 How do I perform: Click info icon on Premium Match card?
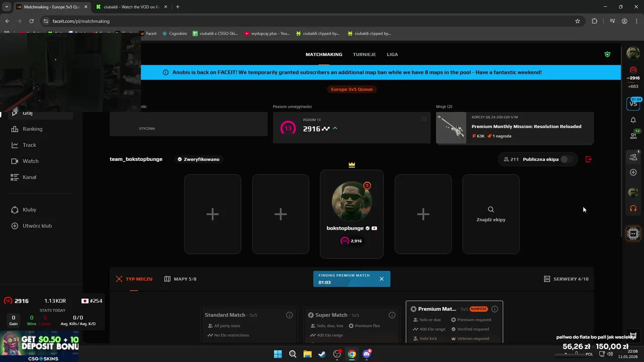coord(495,309)
